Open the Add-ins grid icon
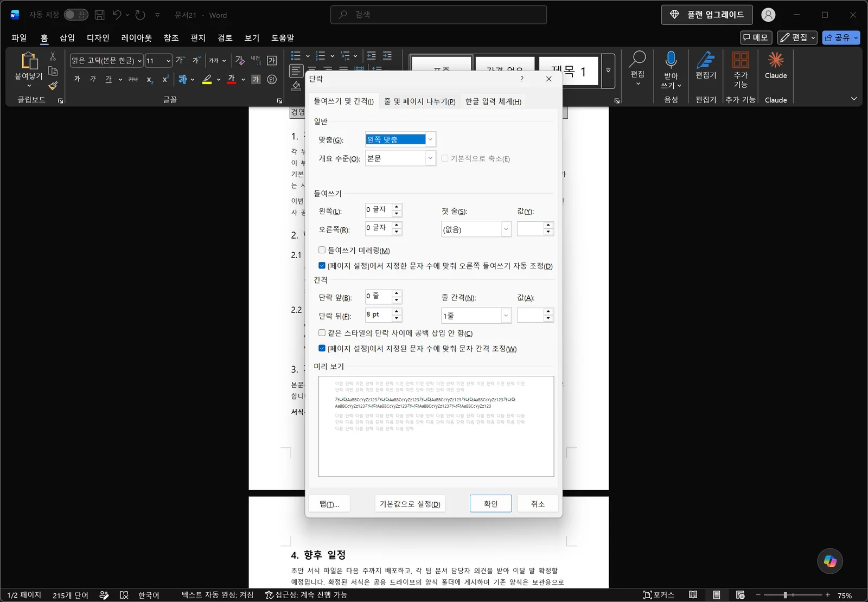This screenshot has width=868, height=602. point(741,59)
